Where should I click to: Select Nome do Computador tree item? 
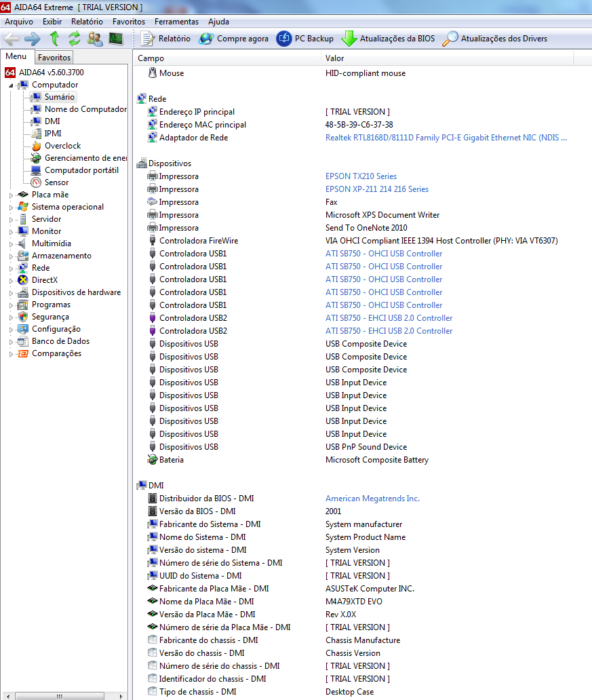tap(85, 109)
